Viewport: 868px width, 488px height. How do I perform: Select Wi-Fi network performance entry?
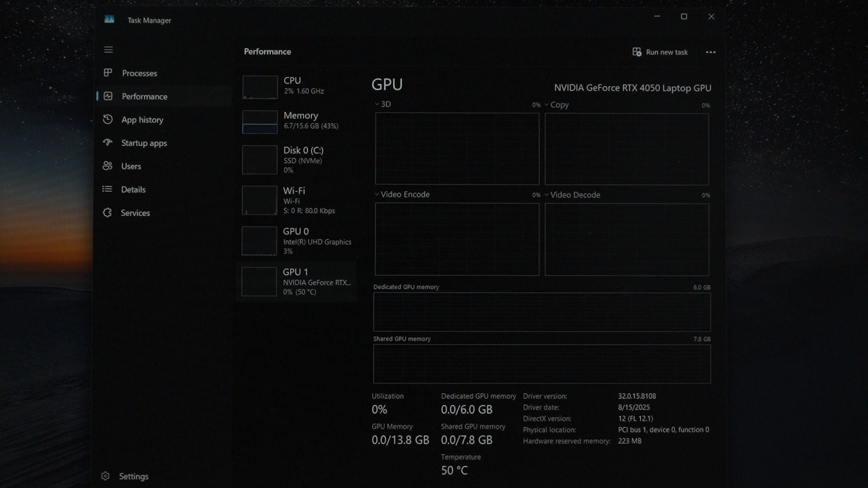[x=296, y=200]
